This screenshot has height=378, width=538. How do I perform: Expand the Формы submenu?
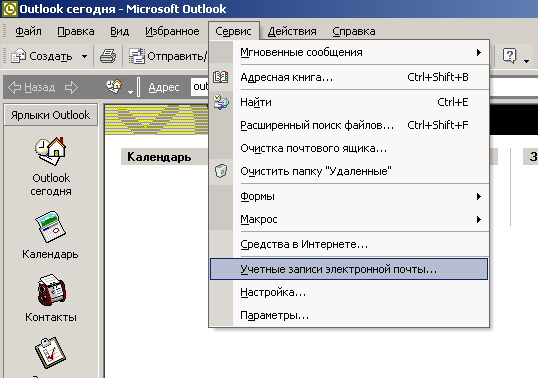tap(349, 197)
